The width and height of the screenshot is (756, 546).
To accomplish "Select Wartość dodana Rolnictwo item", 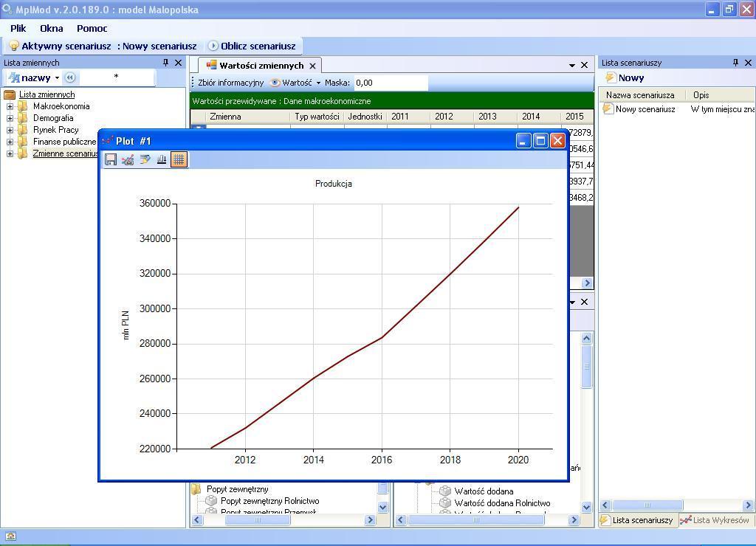I will [502, 502].
